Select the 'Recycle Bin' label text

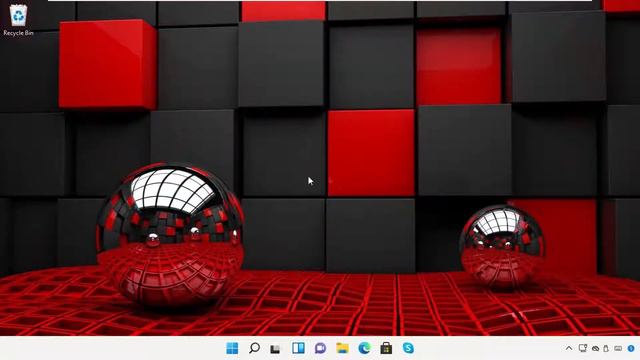[18, 33]
